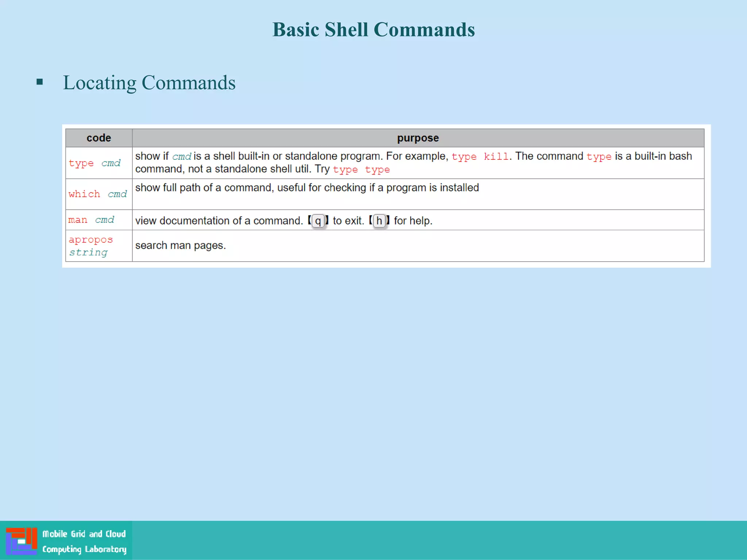Click 'Computing Laboratory' footer text
Viewport: 747px width, 560px height.
click(84, 549)
